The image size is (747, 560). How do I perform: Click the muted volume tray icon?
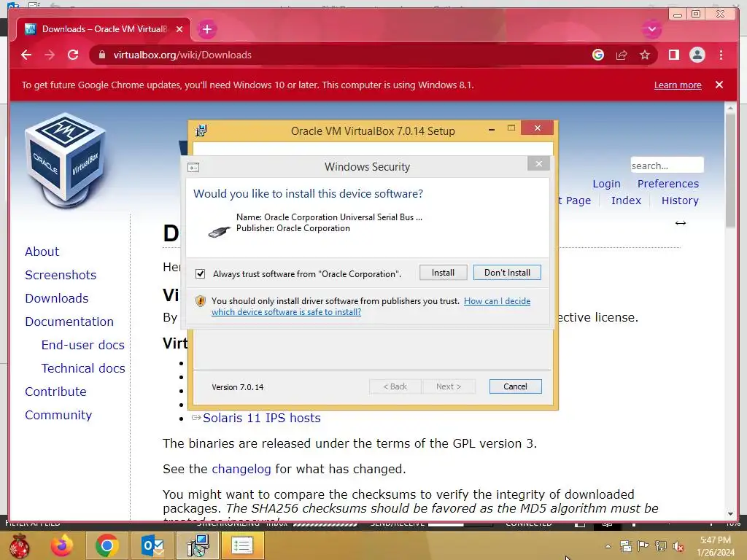click(678, 546)
